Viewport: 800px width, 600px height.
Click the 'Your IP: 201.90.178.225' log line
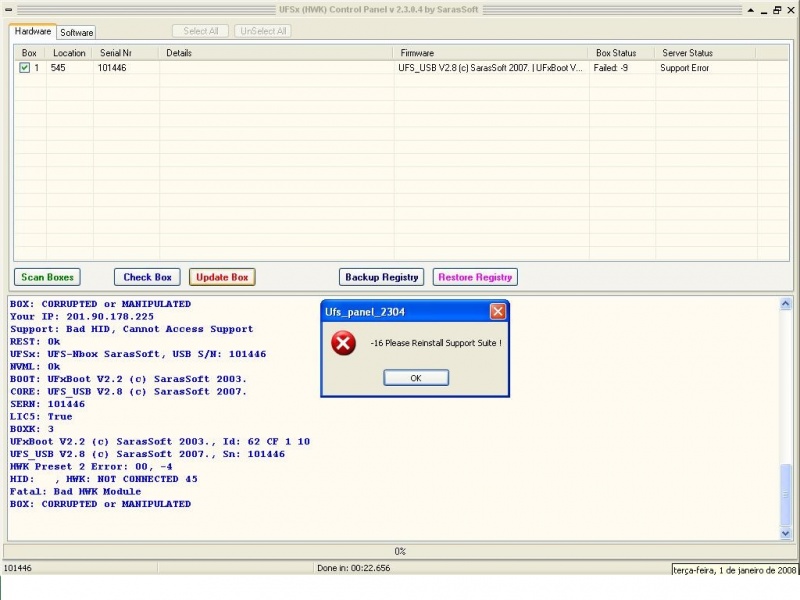tap(82, 316)
